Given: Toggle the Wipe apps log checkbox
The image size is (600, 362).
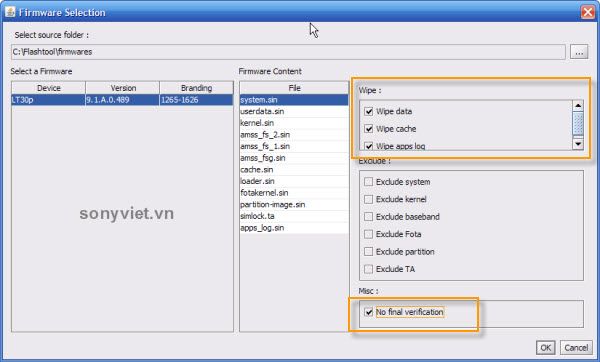Looking at the screenshot, I should [368, 146].
